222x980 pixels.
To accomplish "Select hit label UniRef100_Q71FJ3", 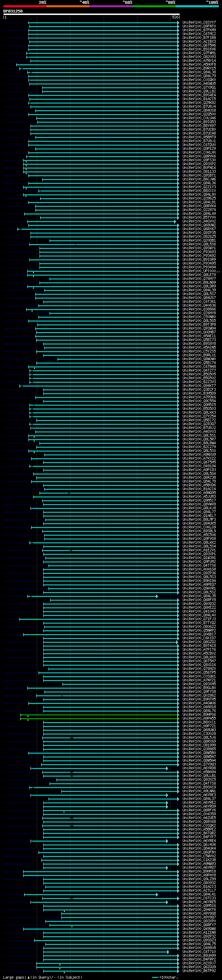I will tap(199, 619).
